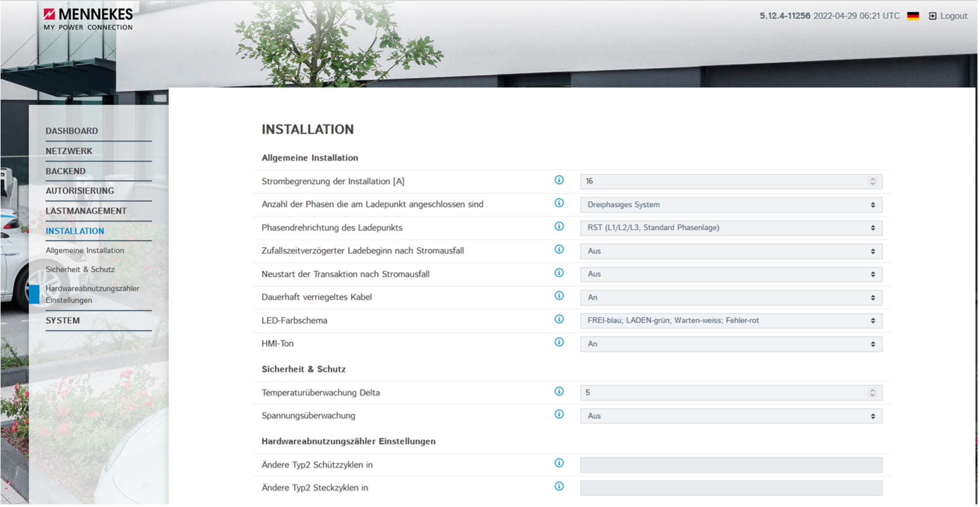Expand the LED-Farbschema color scheme dropdown

click(x=730, y=321)
